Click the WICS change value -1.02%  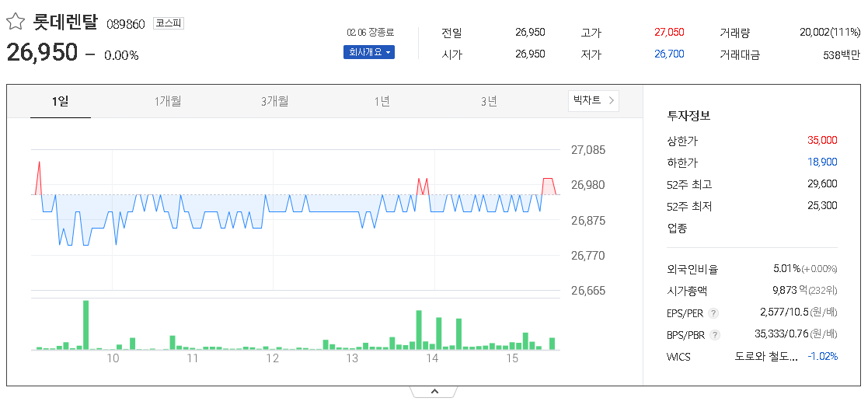(823, 356)
